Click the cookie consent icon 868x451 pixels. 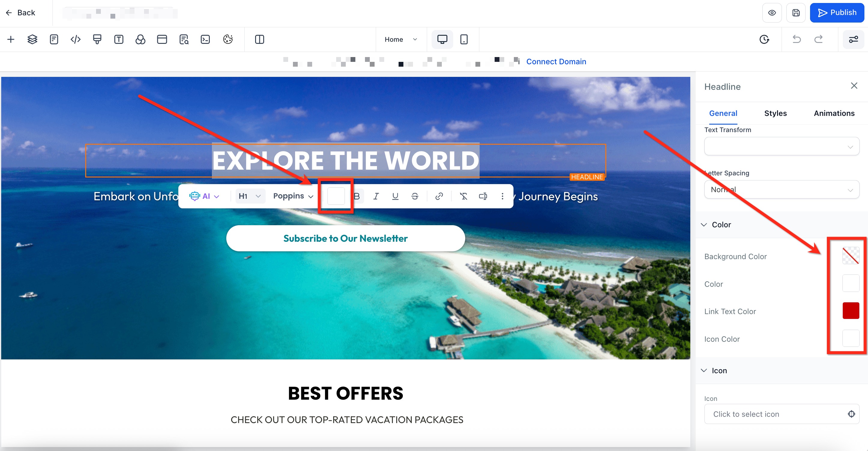click(x=228, y=39)
